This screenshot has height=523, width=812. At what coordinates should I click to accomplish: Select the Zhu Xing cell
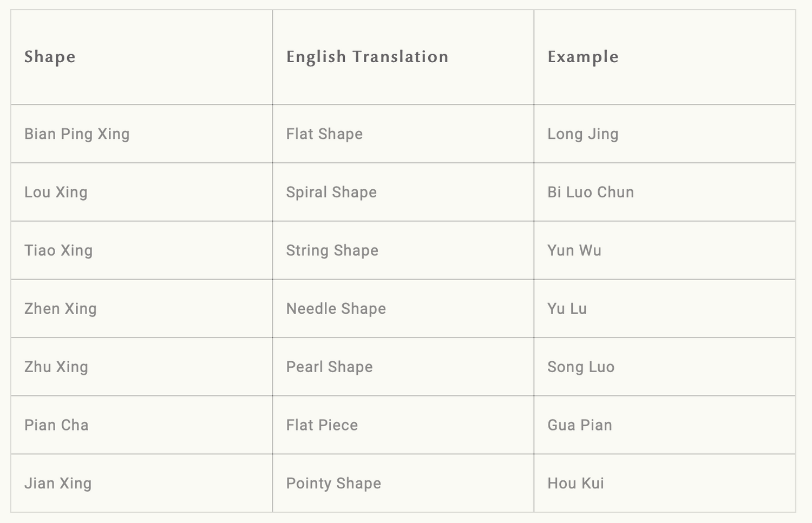coord(142,367)
